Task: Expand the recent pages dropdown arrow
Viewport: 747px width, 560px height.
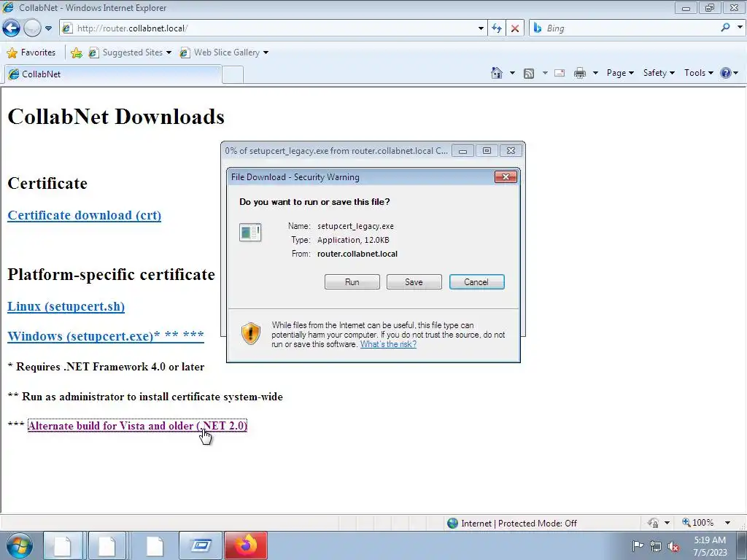Action: [48, 28]
